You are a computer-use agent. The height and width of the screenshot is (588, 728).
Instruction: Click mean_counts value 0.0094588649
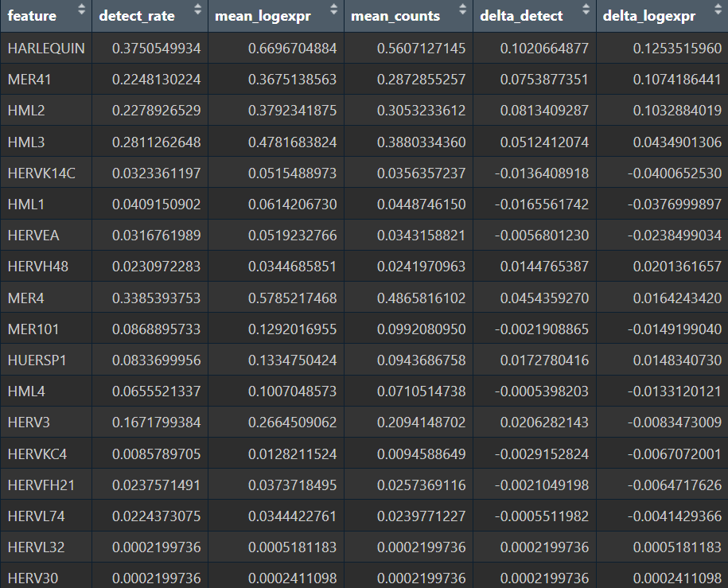pyautogui.click(x=421, y=454)
